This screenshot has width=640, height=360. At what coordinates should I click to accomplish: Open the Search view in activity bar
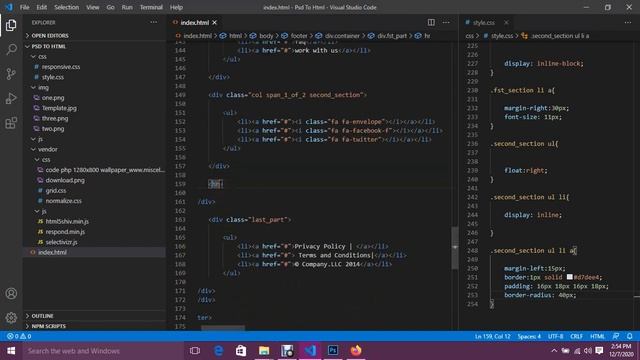[11, 50]
